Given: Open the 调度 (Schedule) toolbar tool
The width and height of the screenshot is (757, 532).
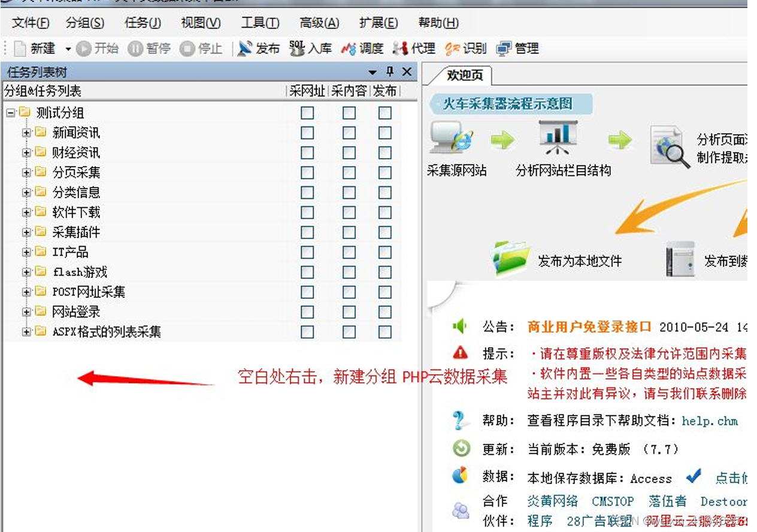Looking at the screenshot, I should (x=362, y=49).
